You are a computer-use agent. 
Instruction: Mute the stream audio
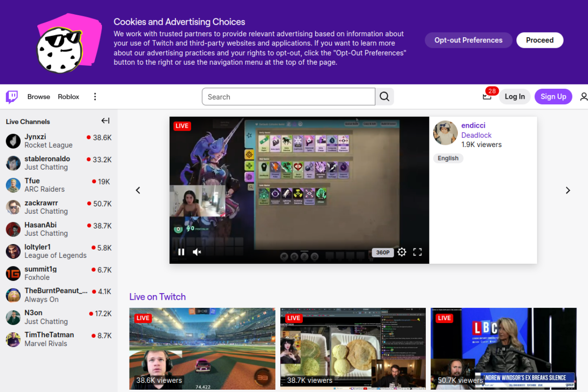[x=197, y=252]
